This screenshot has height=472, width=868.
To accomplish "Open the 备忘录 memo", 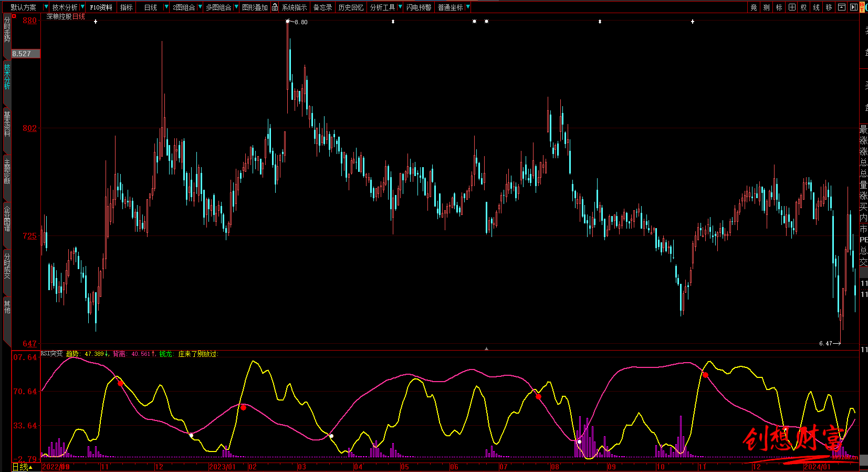I will (322, 7).
